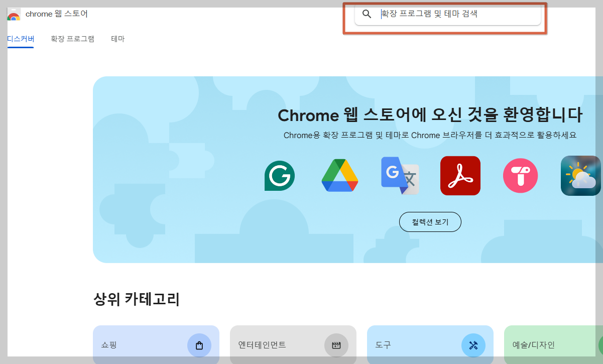
Task: Click the 컬렉션 보기 button
Action: (430, 222)
